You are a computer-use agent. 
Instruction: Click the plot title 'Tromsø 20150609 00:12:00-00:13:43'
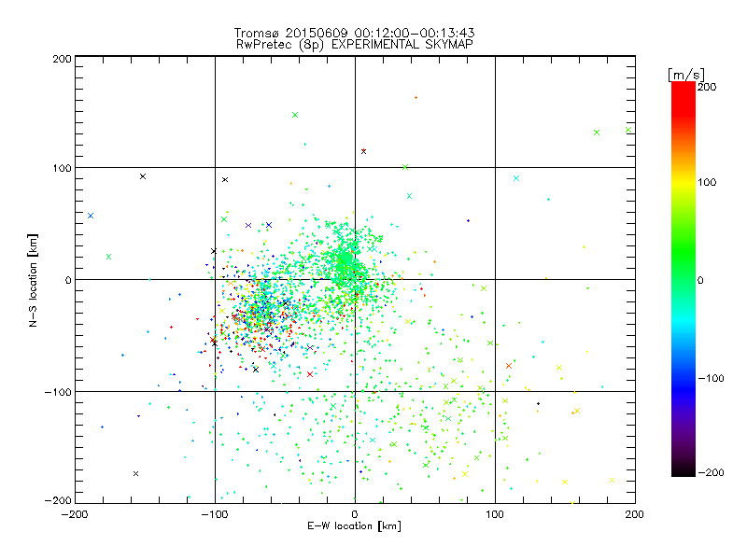pyautogui.click(x=354, y=33)
